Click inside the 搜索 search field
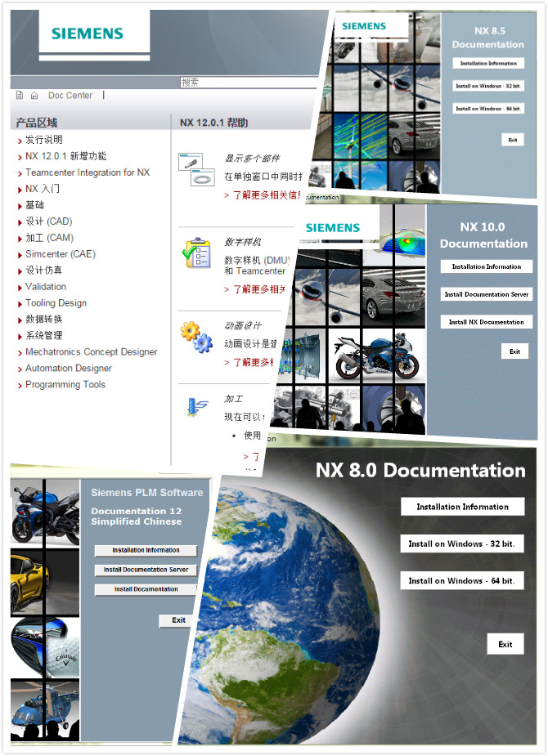 tap(248, 83)
